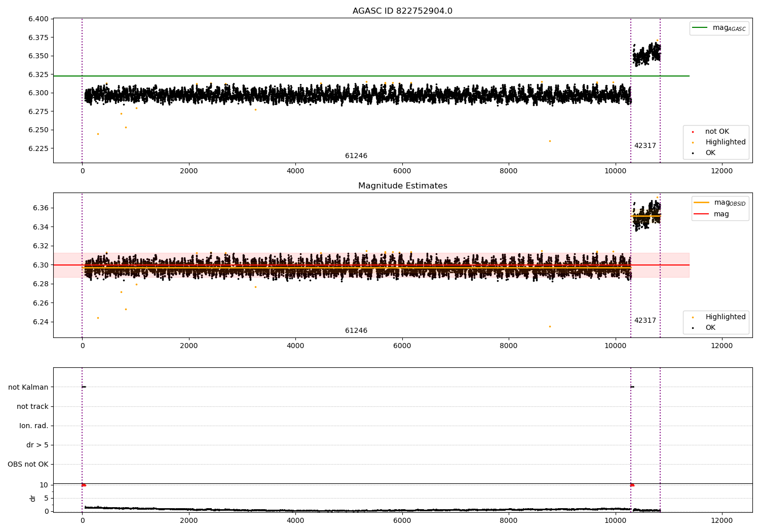
Task: Click the 10 tick on the dr axis
Action: click(44, 485)
